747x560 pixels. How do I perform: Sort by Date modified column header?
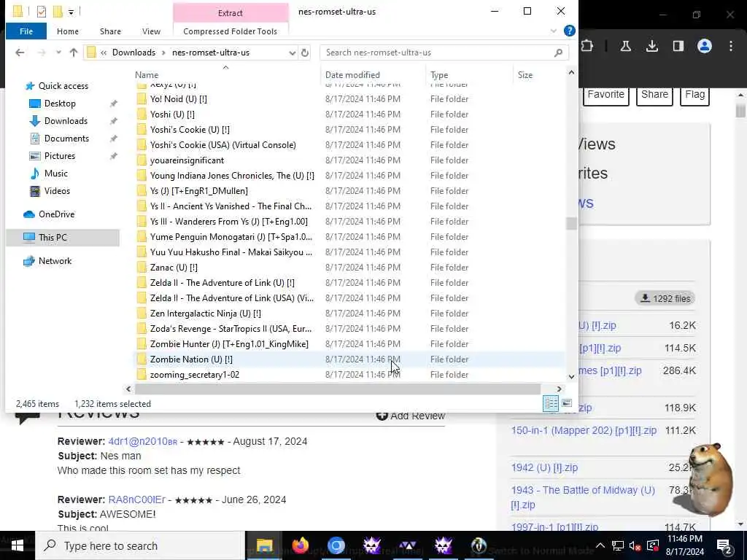pyautogui.click(x=352, y=75)
